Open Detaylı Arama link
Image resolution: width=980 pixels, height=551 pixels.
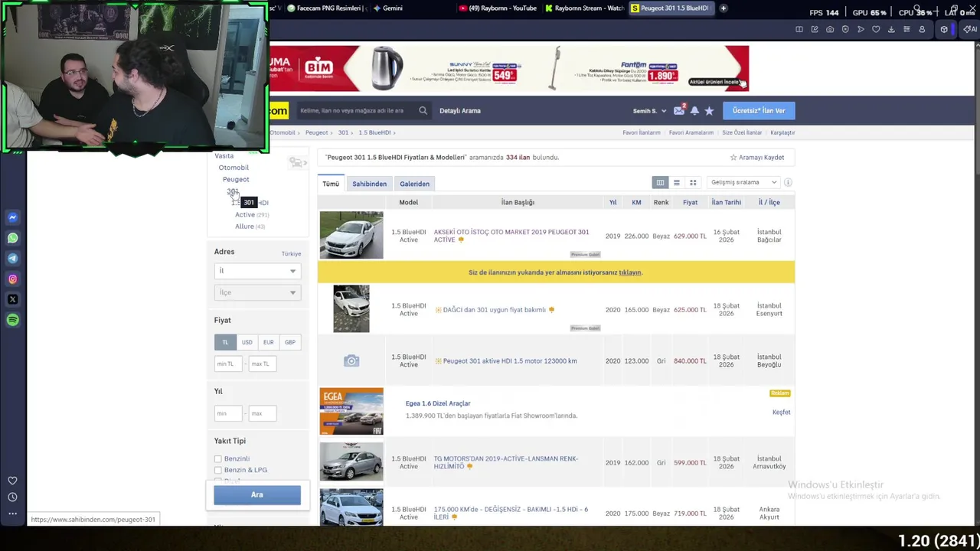(460, 111)
